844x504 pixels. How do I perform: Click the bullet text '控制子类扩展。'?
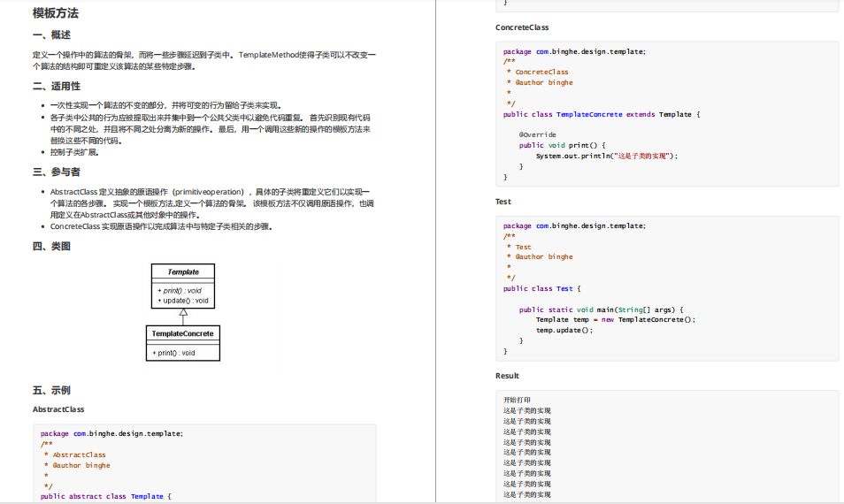click(x=74, y=152)
